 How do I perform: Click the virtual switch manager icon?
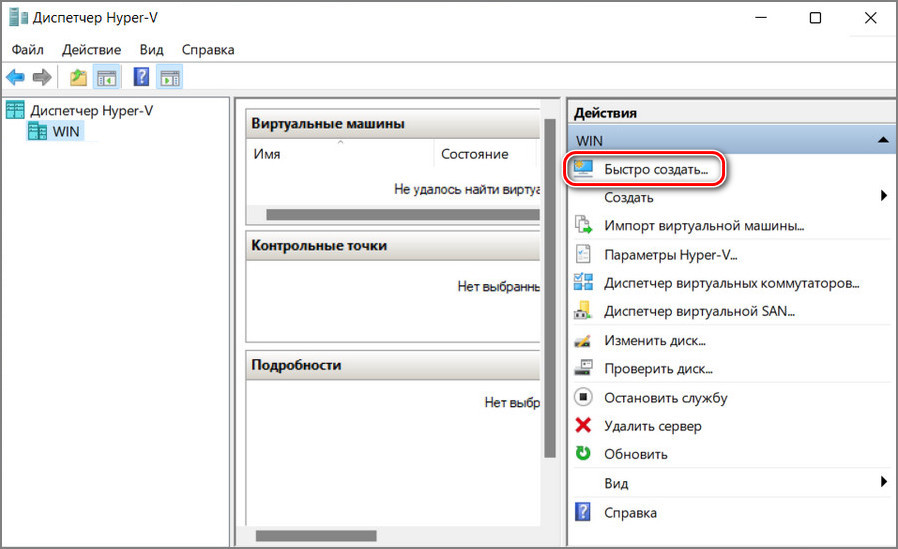pos(583,282)
